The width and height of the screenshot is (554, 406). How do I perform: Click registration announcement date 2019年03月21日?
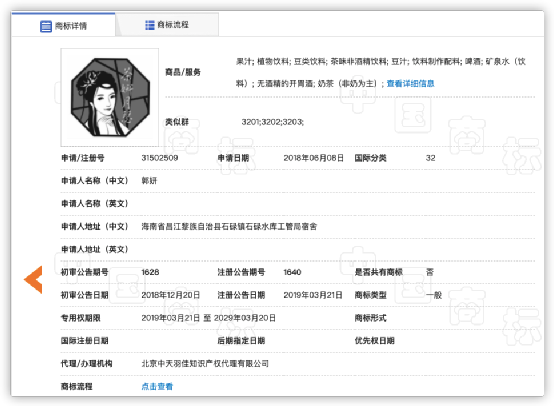(313, 295)
